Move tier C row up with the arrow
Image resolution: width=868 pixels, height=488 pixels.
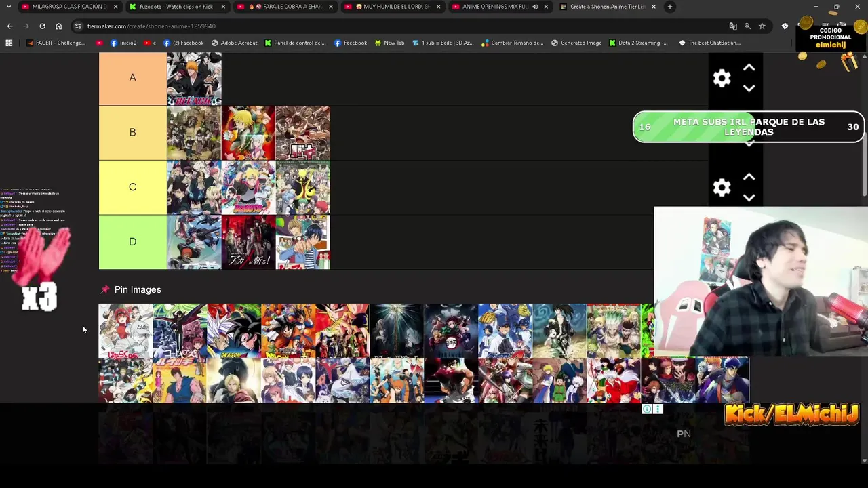749,177
